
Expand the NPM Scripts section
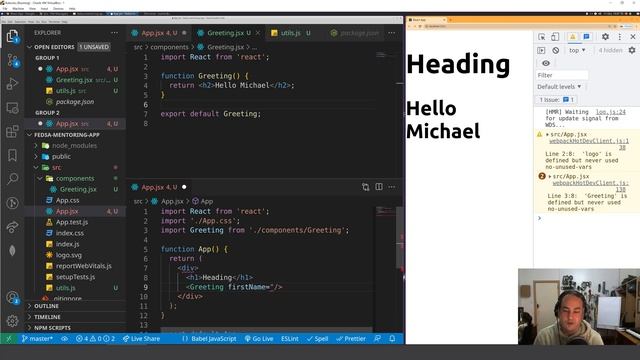52,328
